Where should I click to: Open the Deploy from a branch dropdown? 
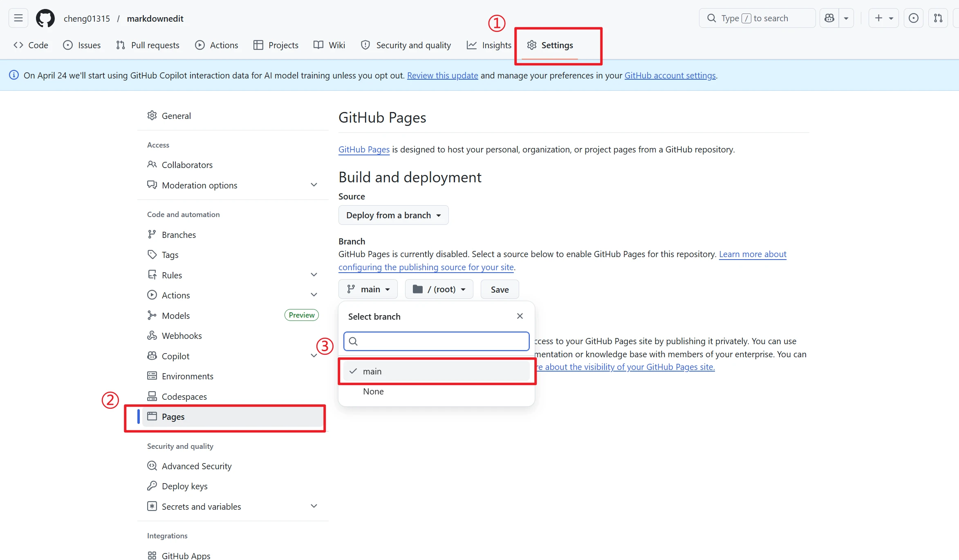393,215
